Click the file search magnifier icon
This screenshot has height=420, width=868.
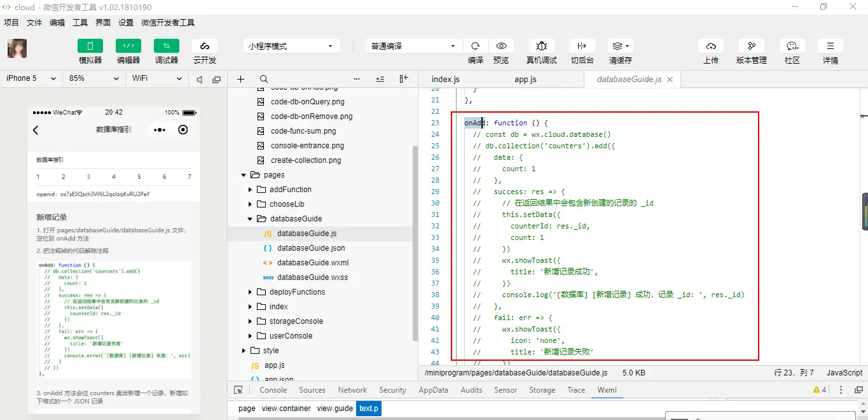tap(264, 79)
